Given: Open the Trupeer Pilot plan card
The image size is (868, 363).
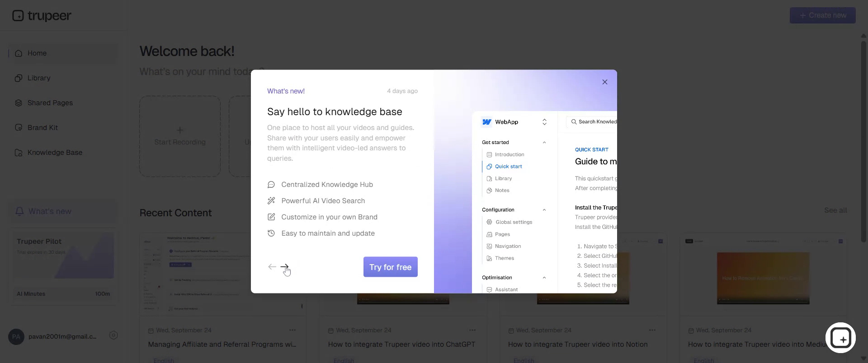Looking at the screenshot, I should [63, 268].
